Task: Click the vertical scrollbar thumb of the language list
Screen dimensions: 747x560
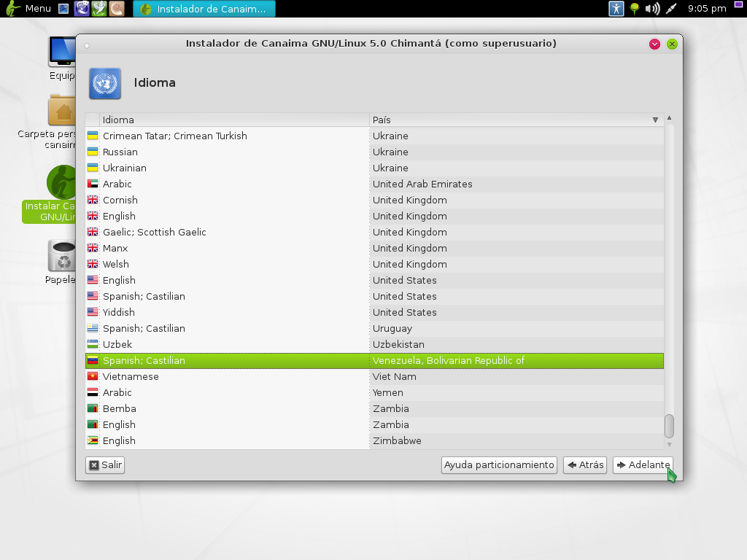Action: click(x=668, y=424)
